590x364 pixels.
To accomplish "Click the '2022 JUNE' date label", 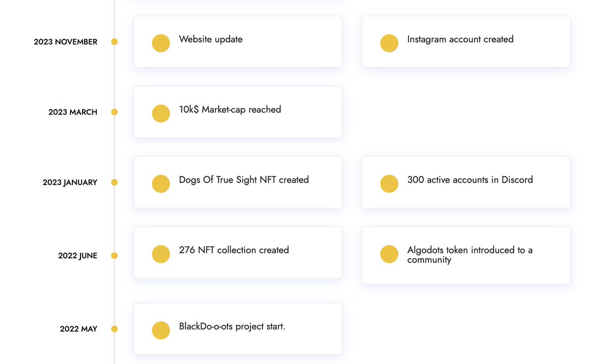I will (x=78, y=255).
